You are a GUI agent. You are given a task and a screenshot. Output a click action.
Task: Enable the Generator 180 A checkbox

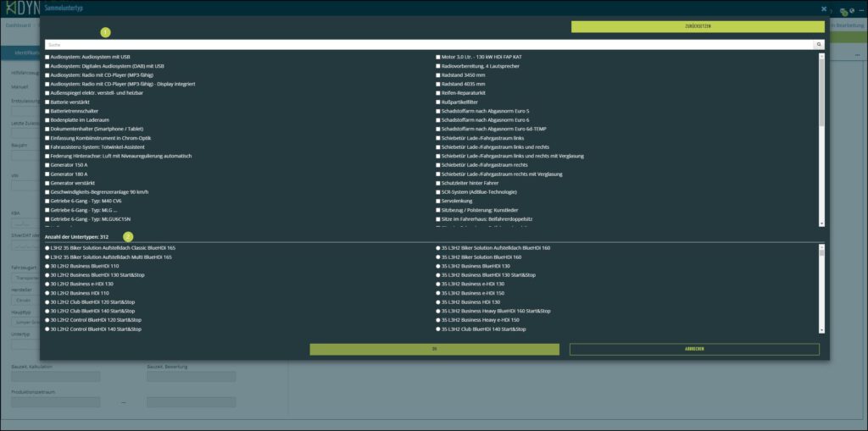point(47,174)
